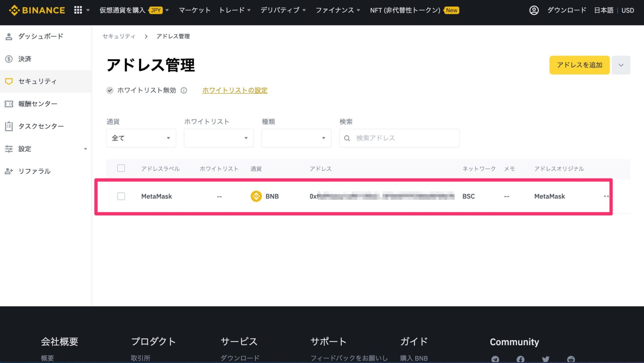Click the アドレスを追加 button
This screenshot has width=644, height=363.
point(580,65)
